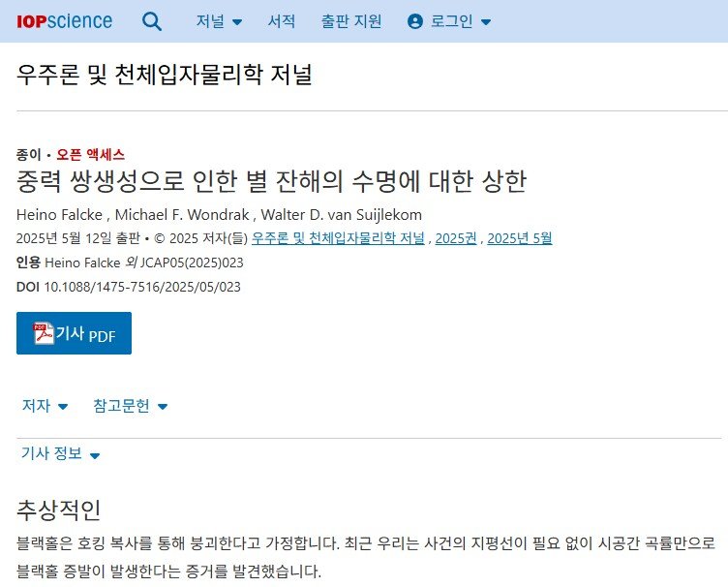Open the 로그인 dropdown

coord(449,21)
